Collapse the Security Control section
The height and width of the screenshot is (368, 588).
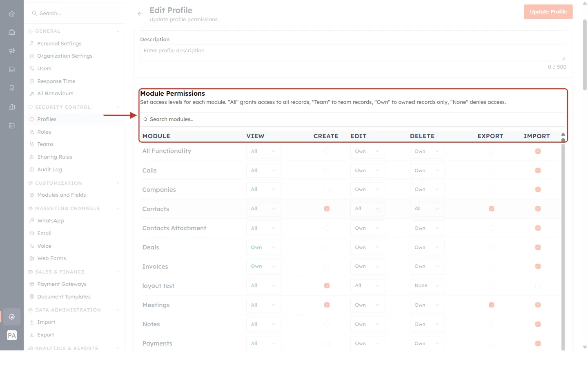[118, 107]
